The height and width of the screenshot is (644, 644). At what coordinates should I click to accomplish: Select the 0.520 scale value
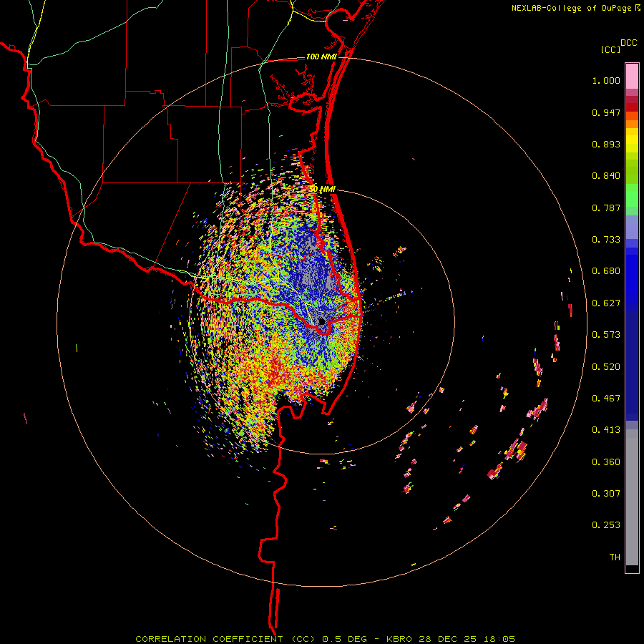point(606,367)
